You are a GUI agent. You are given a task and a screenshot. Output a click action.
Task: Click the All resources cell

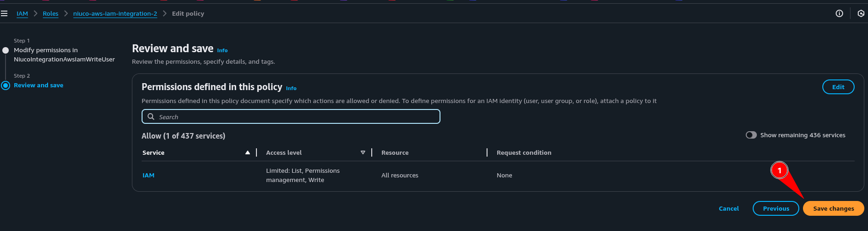(x=400, y=175)
